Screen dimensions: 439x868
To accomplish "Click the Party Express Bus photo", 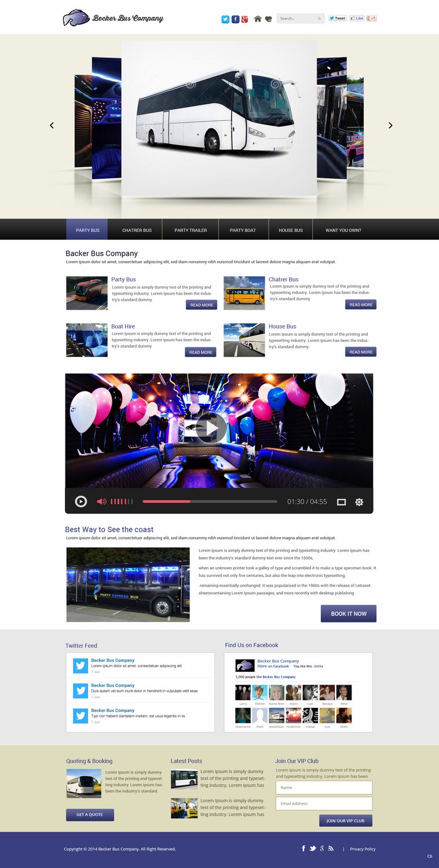I will tap(128, 585).
